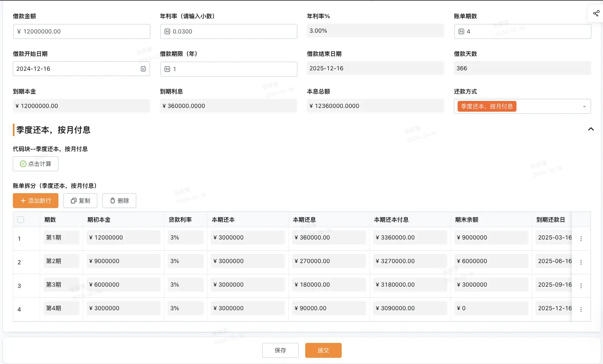The width and height of the screenshot is (603, 364).
Task: Click the three-dot icon on row 3
Action: 581,285
